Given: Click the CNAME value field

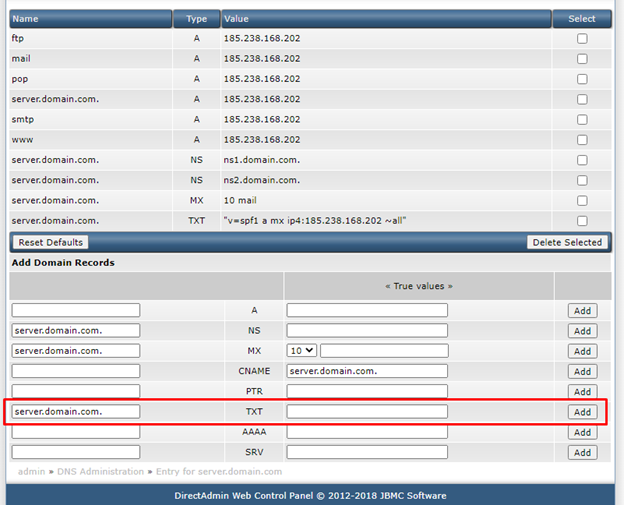Looking at the screenshot, I should pyautogui.click(x=367, y=371).
